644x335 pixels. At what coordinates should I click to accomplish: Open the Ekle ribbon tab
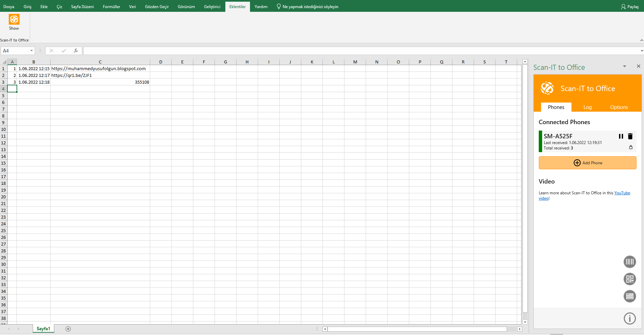click(44, 7)
